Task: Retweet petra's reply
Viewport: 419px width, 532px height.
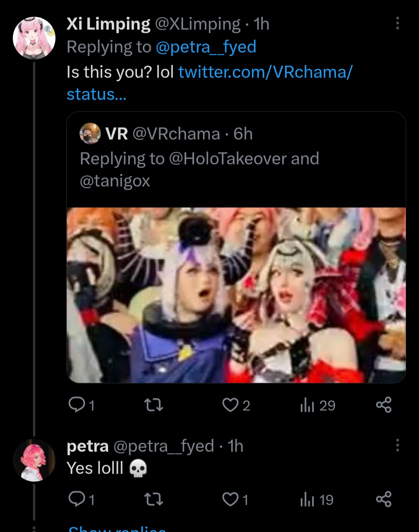Action: [154, 499]
